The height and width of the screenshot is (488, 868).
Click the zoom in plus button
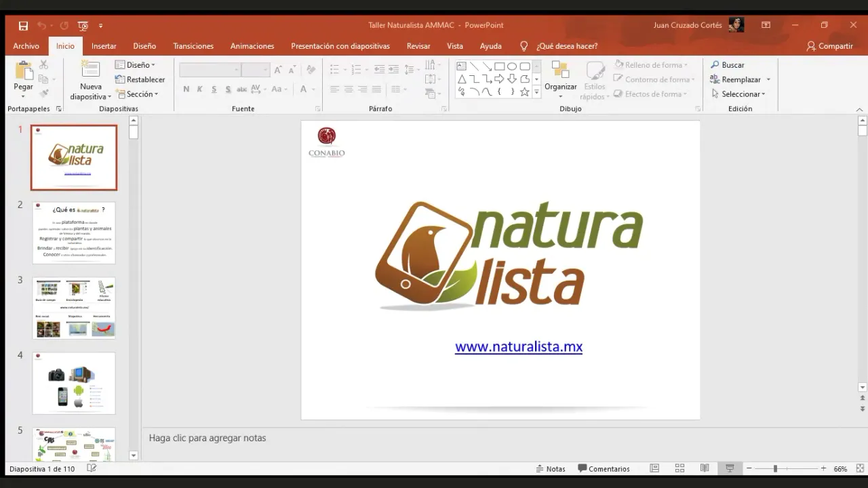823,468
